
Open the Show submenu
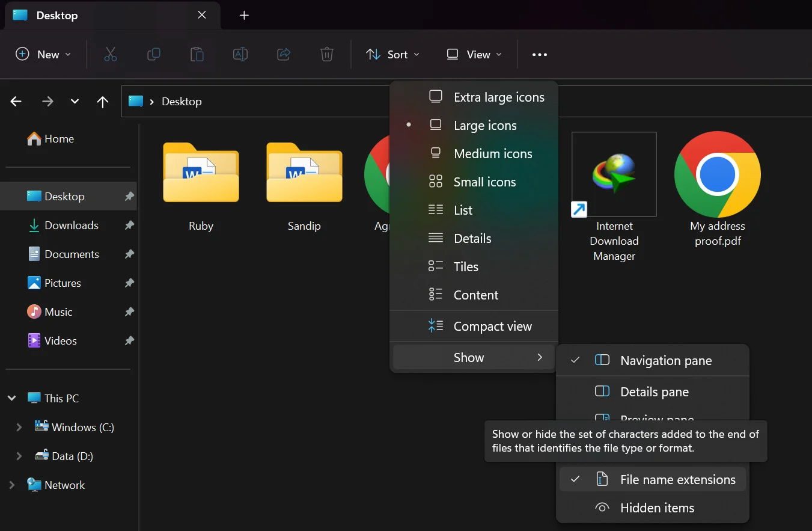click(474, 358)
